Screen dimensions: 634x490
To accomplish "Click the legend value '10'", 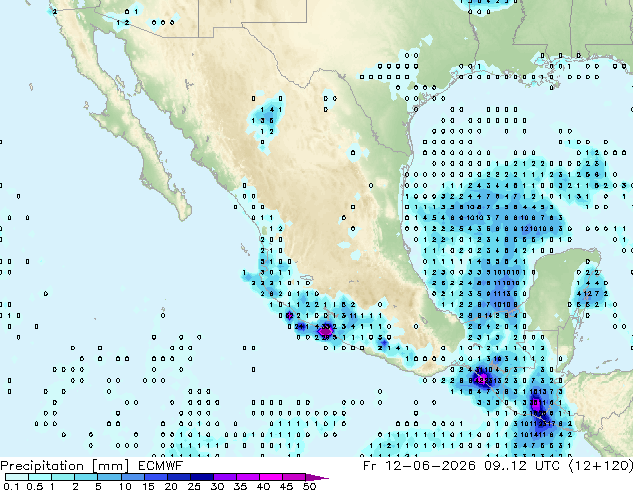I will point(125,486).
